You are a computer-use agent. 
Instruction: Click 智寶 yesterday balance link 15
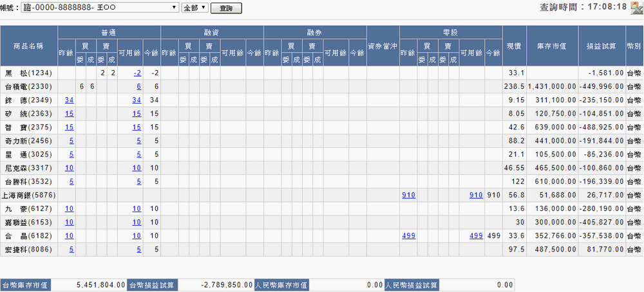coord(69,127)
